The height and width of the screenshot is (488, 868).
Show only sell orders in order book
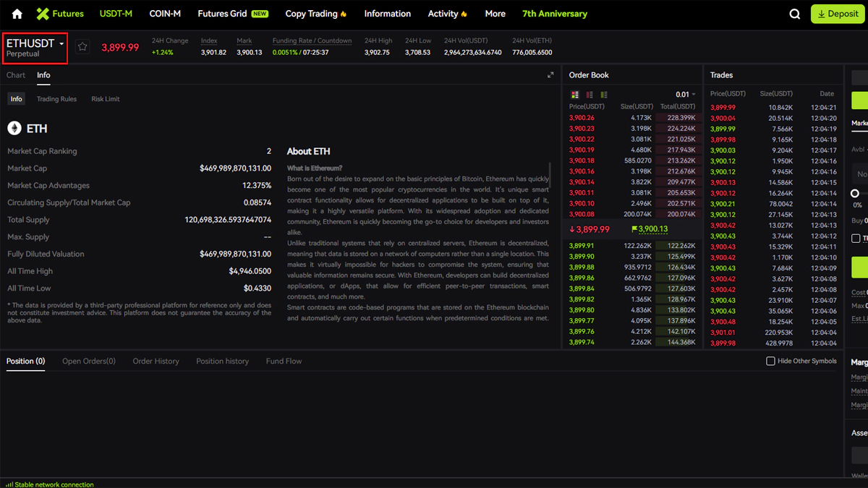[590, 95]
